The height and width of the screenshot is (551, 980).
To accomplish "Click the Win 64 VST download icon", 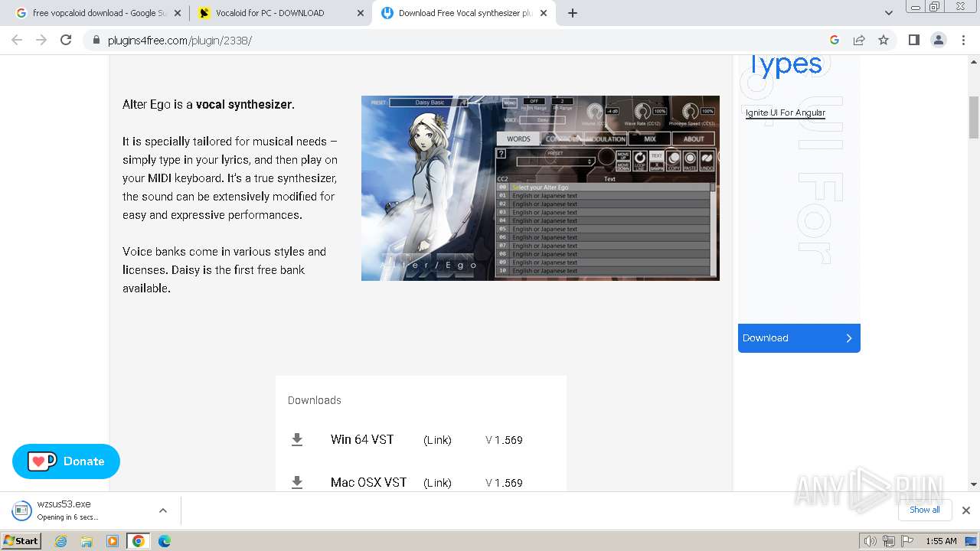I will coord(297,439).
